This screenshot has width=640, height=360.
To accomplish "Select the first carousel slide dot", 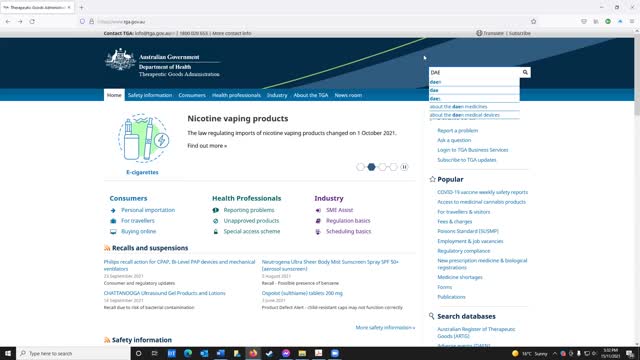I will tap(360, 167).
